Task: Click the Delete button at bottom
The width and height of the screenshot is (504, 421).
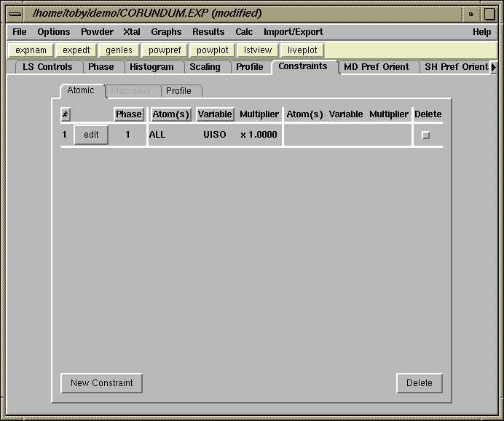Action: [419, 383]
